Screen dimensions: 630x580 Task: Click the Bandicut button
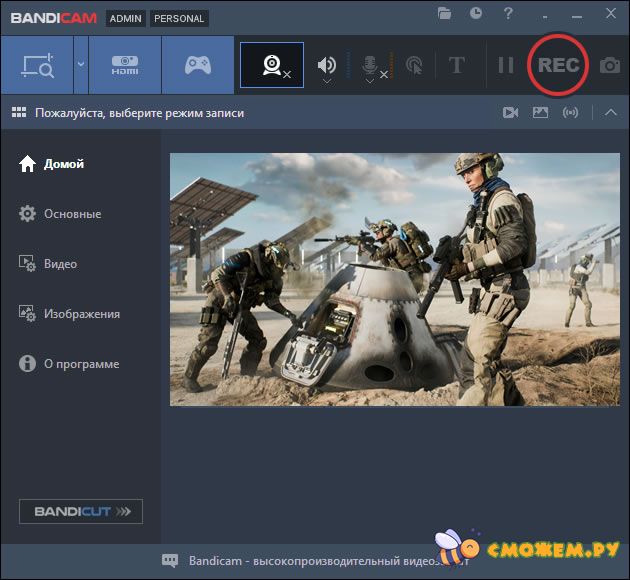pos(81,512)
